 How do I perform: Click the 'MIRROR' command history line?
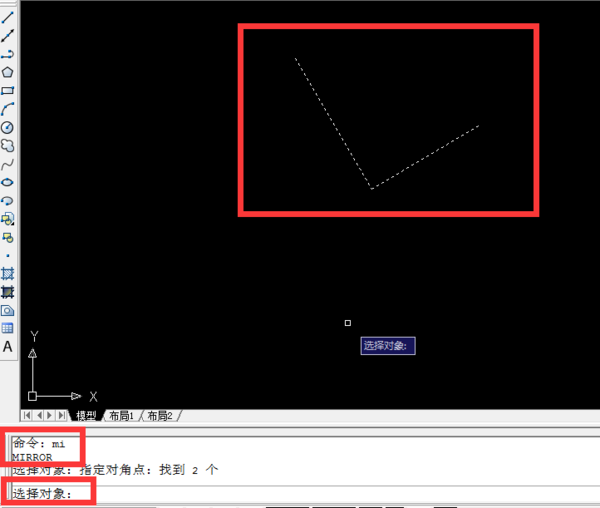[33, 458]
